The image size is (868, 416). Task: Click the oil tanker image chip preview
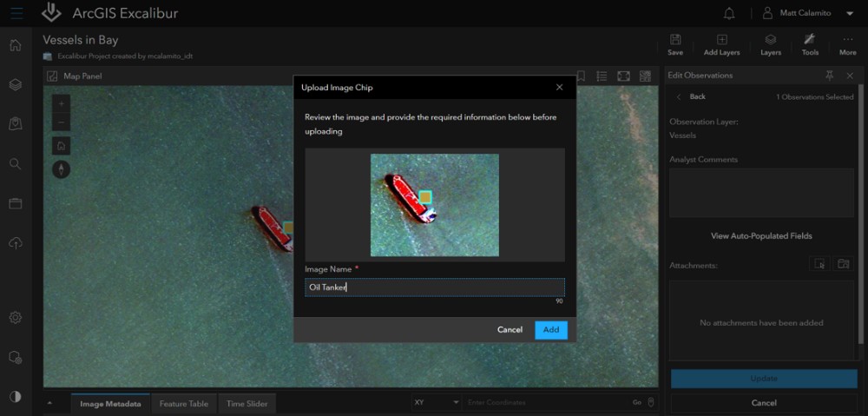point(435,205)
